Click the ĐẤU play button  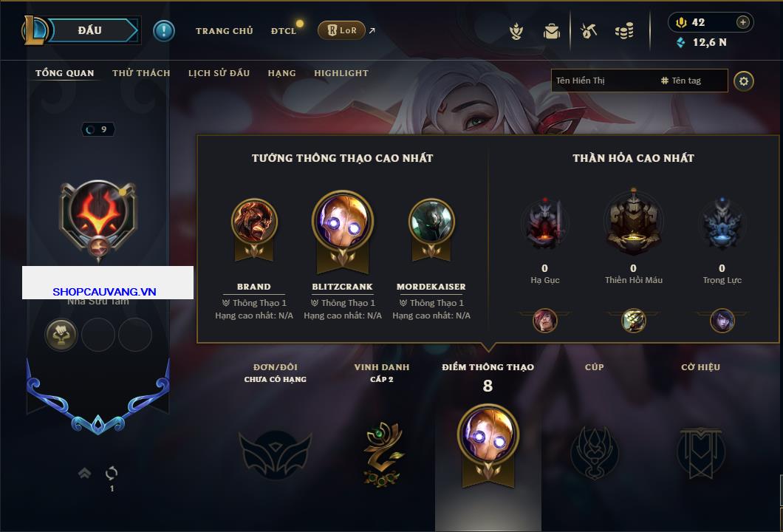90,30
